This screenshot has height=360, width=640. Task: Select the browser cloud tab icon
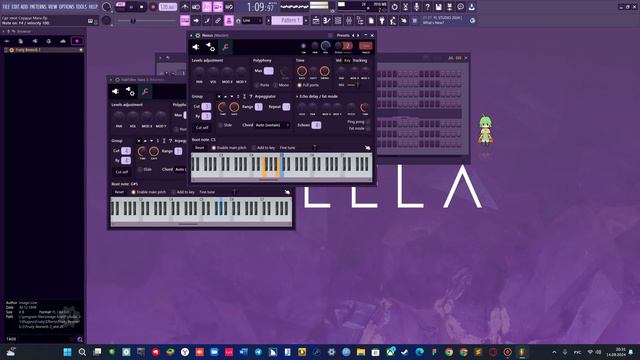62,41
